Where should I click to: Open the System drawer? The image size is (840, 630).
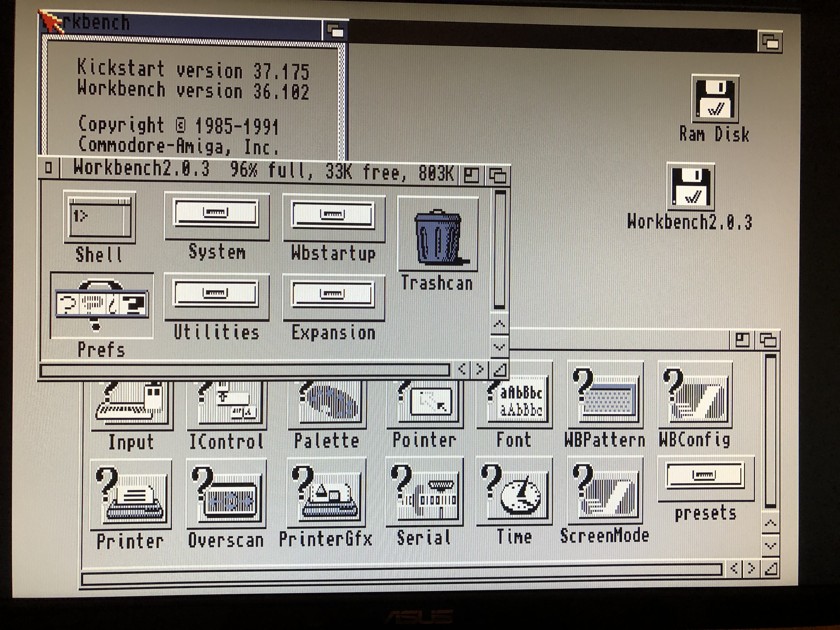(x=216, y=216)
